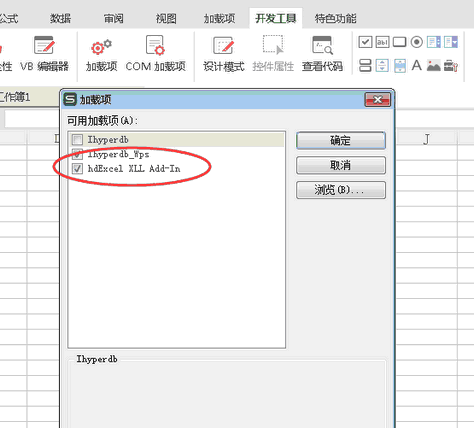
Task: Insert a label control
Action: (416, 65)
